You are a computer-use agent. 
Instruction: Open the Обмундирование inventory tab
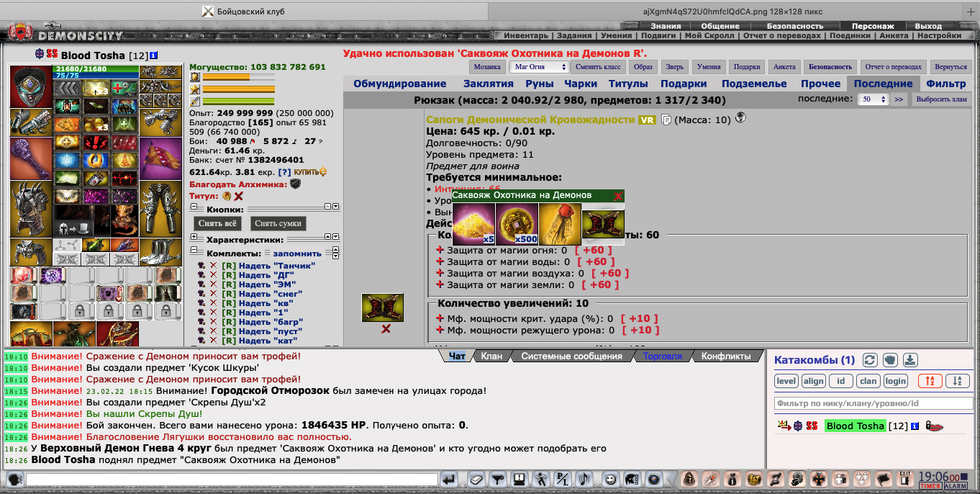pyautogui.click(x=400, y=84)
